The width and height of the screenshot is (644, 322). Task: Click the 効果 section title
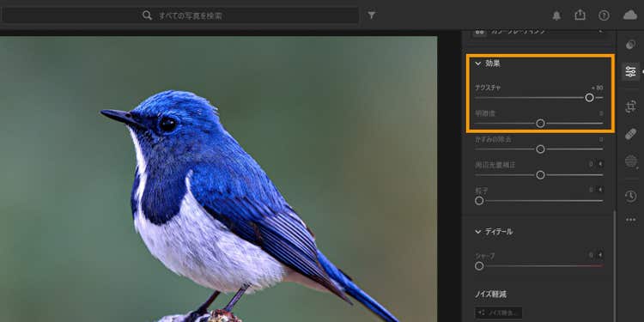point(493,64)
